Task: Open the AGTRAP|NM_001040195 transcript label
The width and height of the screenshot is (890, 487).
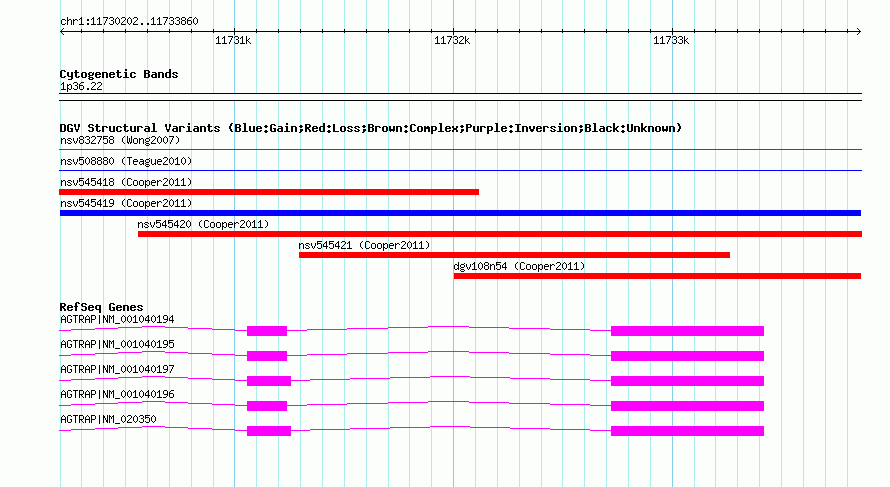Action: pos(117,345)
